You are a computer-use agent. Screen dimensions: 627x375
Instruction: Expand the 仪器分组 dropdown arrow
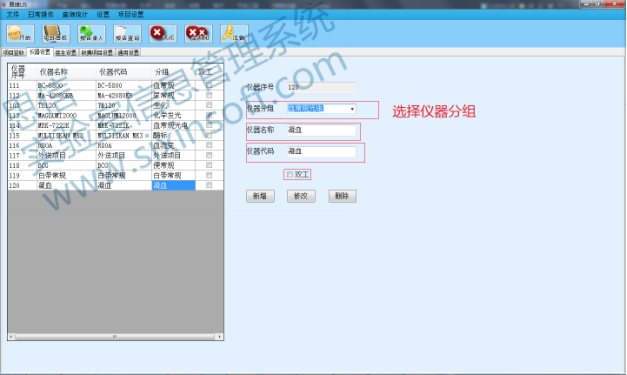352,109
